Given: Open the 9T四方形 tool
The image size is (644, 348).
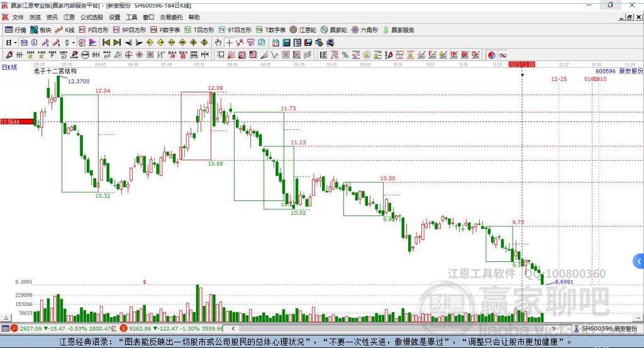Looking at the screenshot, I should click(235, 30).
